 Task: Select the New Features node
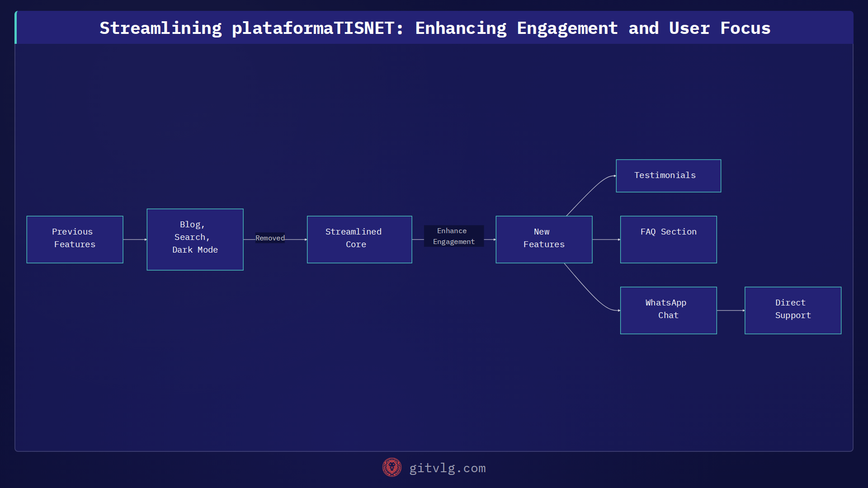click(544, 239)
